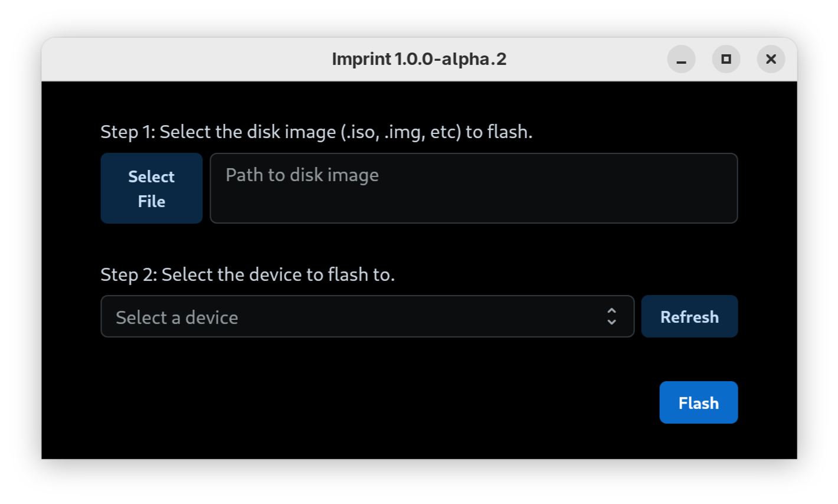
Task: Click the Step 2 instruction label
Action: [247, 274]
